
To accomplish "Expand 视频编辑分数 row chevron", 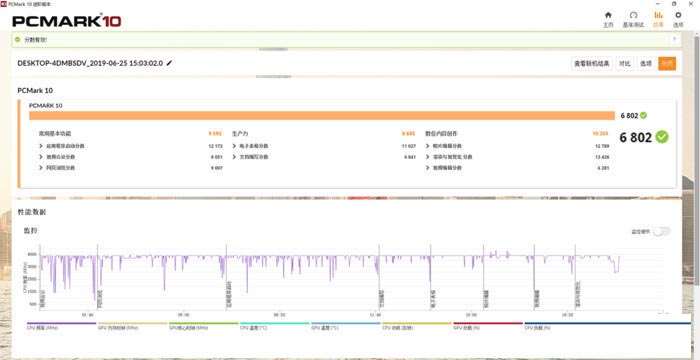I will (x=428, y=168).
